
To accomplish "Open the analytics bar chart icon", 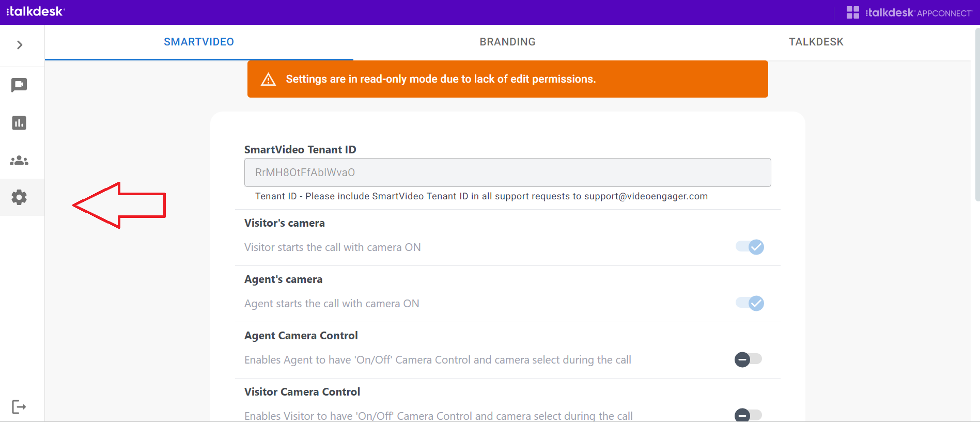I will [x=19, y=123].
